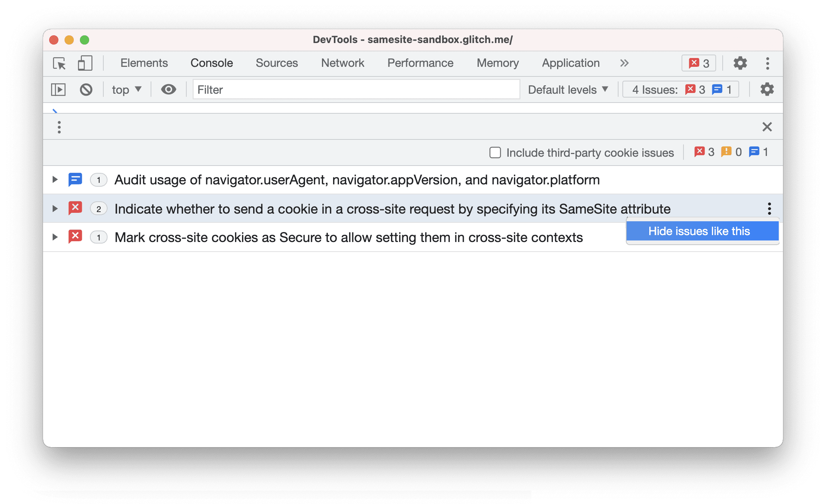Expand the cross-site Secure cookie issue

(54, 236)
